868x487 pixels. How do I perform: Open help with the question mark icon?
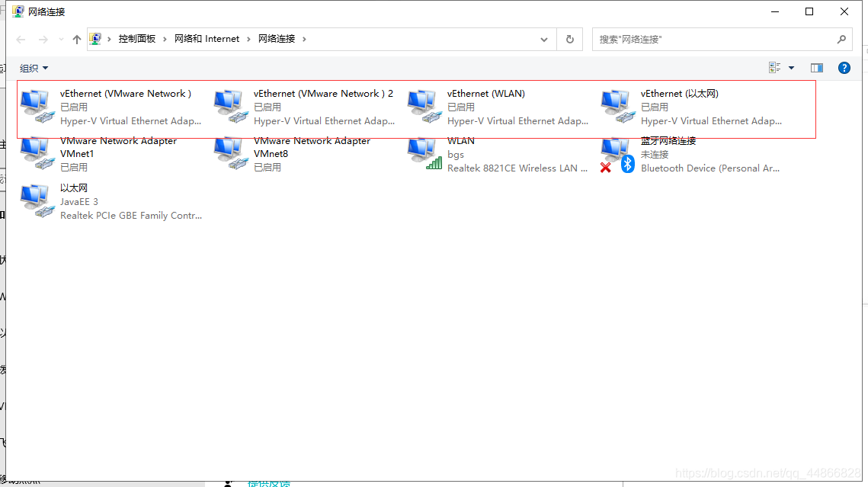[x=844, y=68]
